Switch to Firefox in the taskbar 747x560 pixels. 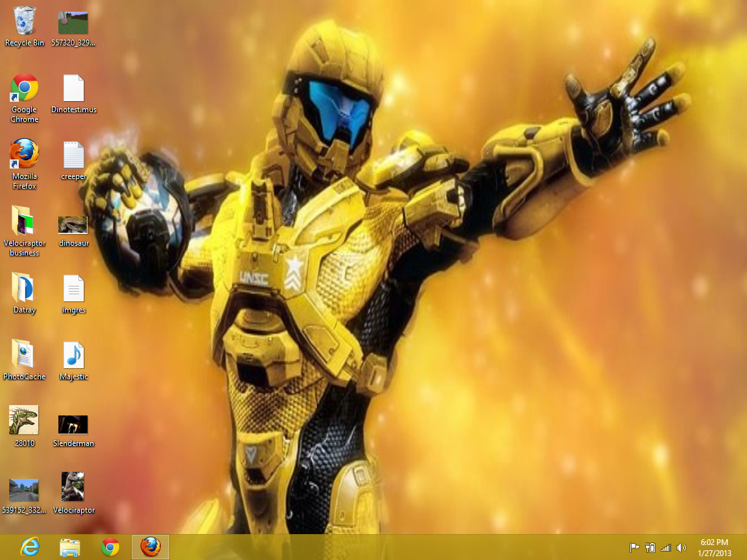[150, 547]
